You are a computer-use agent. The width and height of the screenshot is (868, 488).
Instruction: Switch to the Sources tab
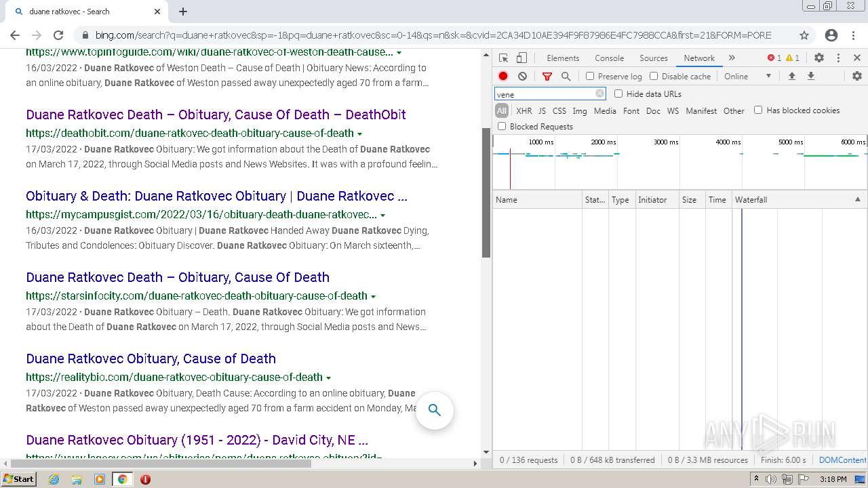tap(654, 58)
